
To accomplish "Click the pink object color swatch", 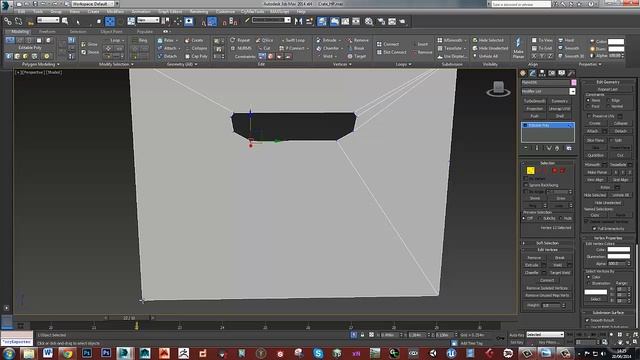I will pyautogui.click(x=573, y=82).
